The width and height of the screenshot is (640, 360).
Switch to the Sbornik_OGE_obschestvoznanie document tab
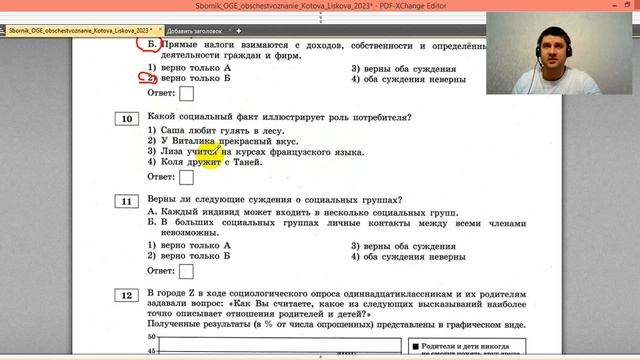tap(81, 31)
